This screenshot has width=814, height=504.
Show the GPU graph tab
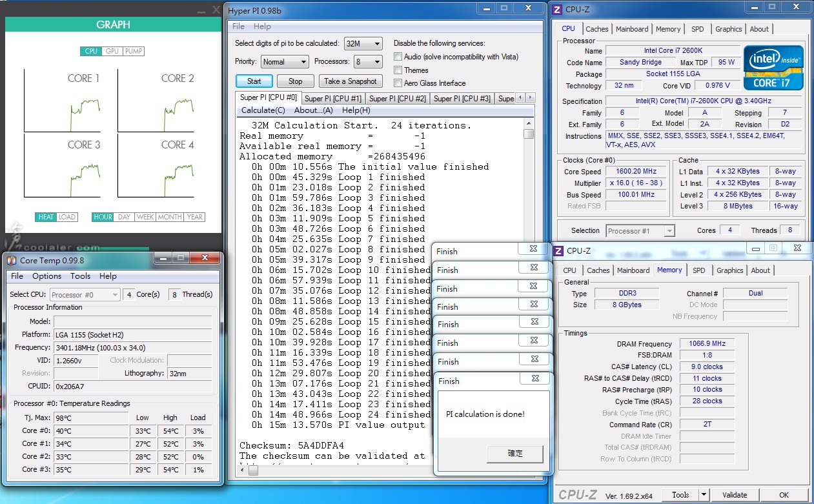pyautogui.click(x=112, y=51)
